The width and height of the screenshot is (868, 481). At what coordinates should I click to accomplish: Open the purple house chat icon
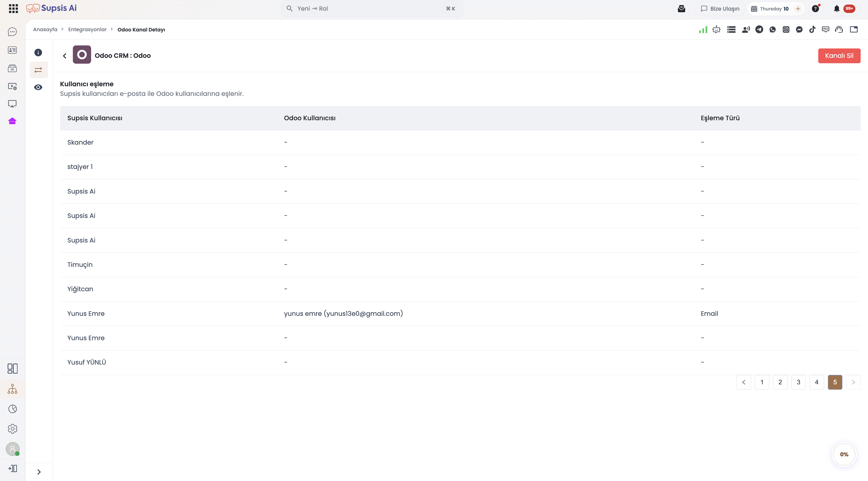12,121
